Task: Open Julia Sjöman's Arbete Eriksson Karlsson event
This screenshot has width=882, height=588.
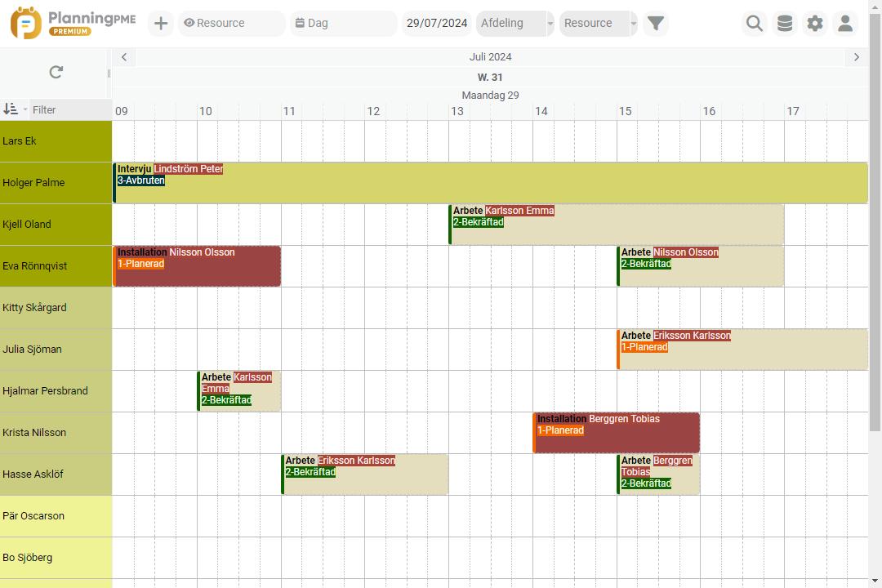Action: (742, 350)
